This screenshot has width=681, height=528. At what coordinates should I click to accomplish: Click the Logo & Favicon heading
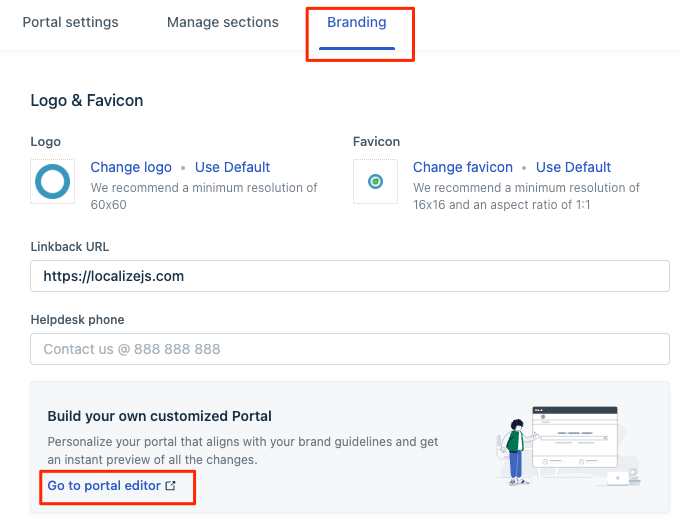pyautogui.click(x=87, y=100)
